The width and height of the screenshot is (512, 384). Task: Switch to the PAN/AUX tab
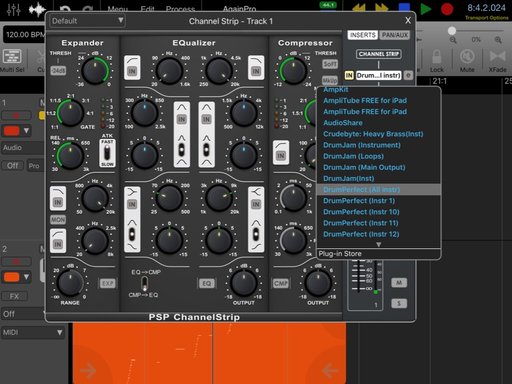(x=395, y=35)
